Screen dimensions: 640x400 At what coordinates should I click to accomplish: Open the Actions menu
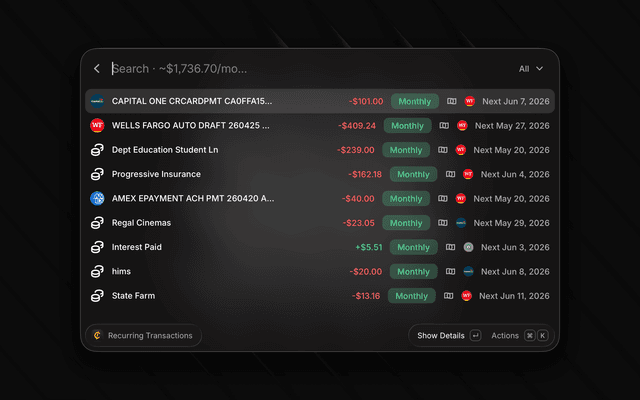click(505, 336)
